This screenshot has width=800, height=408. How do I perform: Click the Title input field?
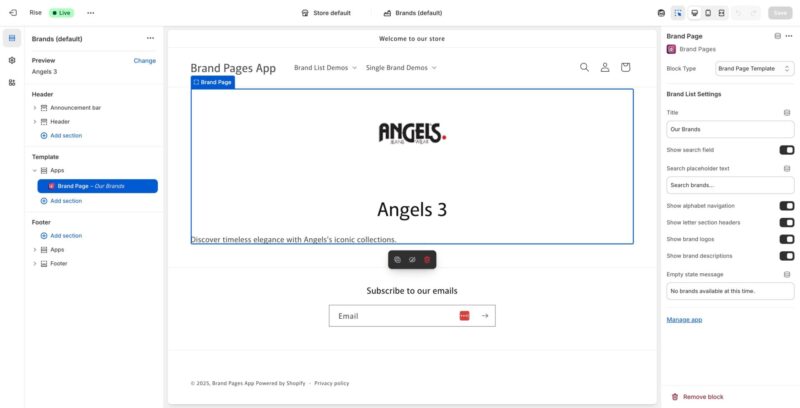730,129
